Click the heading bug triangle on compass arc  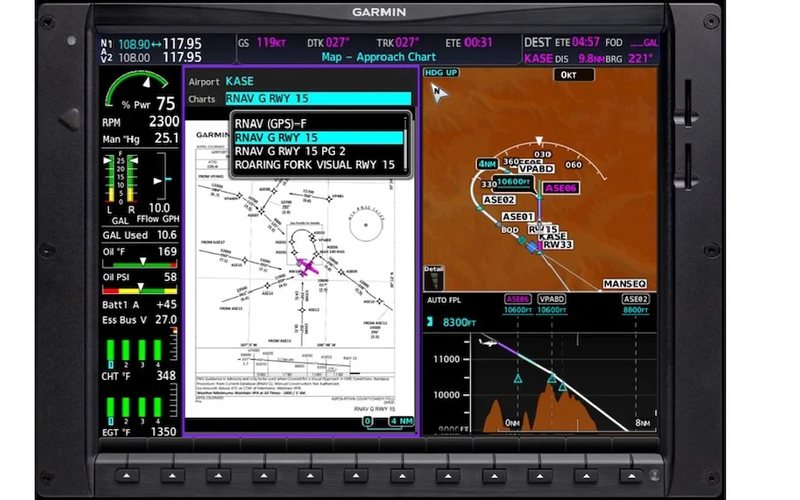539,140
